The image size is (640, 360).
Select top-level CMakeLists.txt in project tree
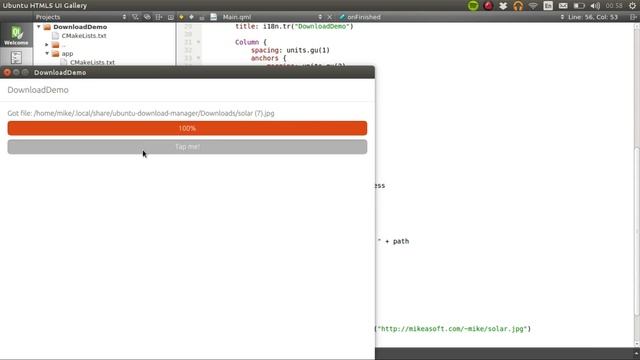pos(84,36)
